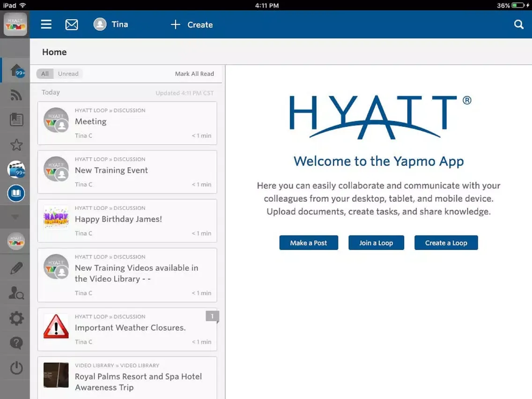The height and width of the screenshot is (399, 532).
Task: Tap the Happy Birthday thumbnail image
Action: click(x=56, y=218)
